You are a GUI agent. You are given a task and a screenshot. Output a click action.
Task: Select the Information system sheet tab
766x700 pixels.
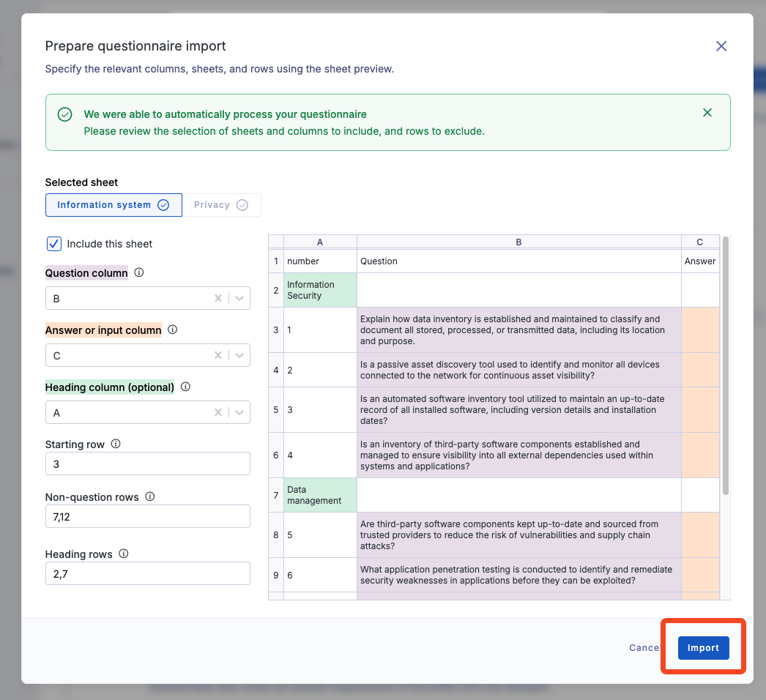113,205
